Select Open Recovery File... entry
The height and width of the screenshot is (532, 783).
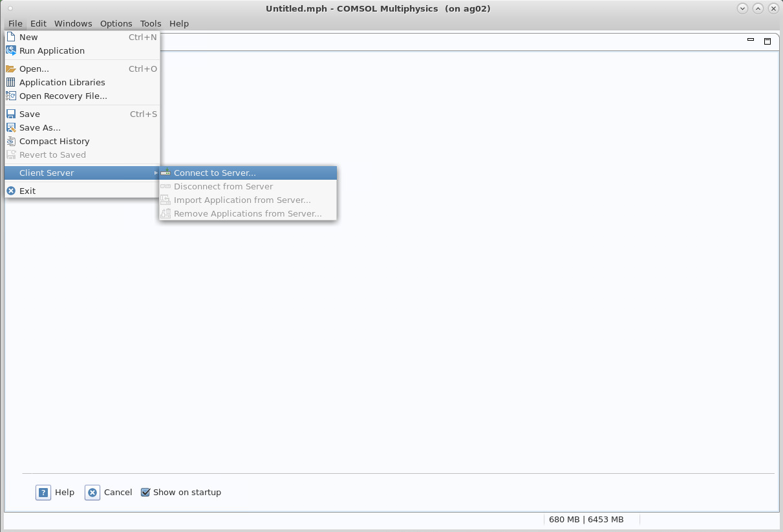(82, 96)
